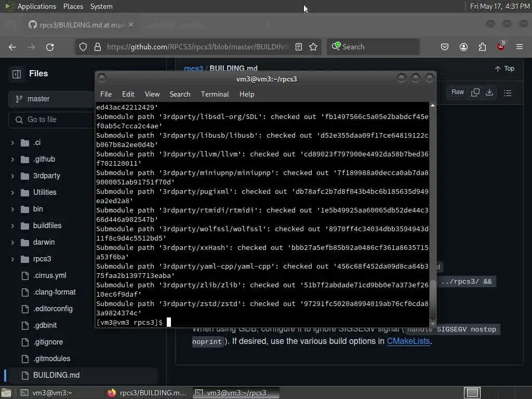Click the browser back arrow
Screen dimensions: 532x399
pos(12,47)
